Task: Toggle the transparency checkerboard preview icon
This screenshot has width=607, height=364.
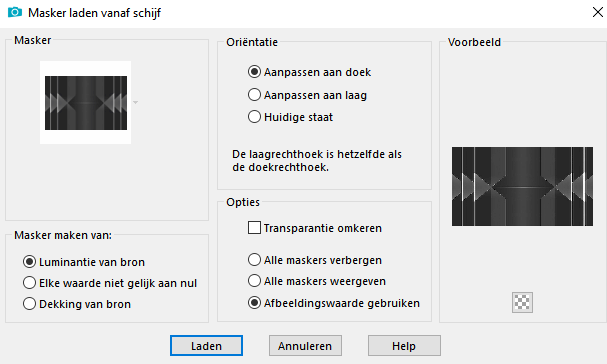Action: 522,302
